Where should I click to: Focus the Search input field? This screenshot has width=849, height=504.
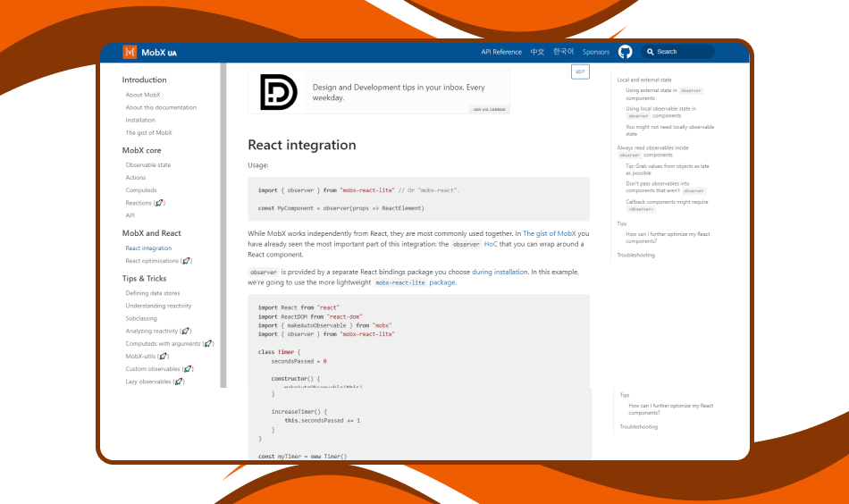tap(678, 52)
